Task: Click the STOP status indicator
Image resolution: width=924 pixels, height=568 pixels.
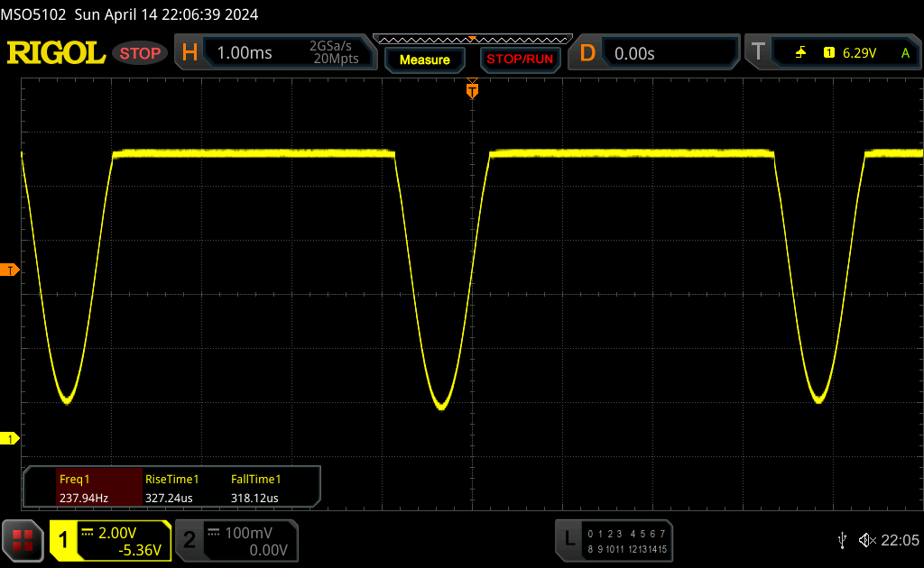Action: (x=140, y=53)
